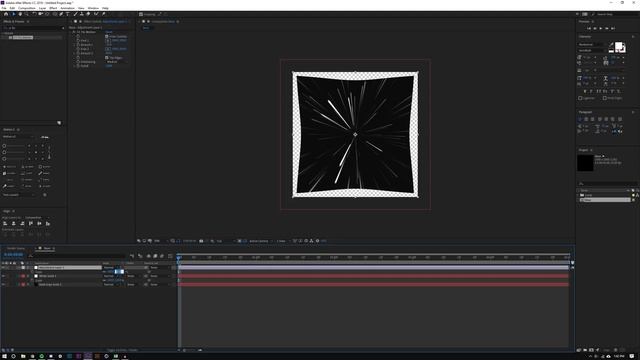Click the Project panel composition thumbnail
The image size is (640, 360).
click(x=585, y=163)
